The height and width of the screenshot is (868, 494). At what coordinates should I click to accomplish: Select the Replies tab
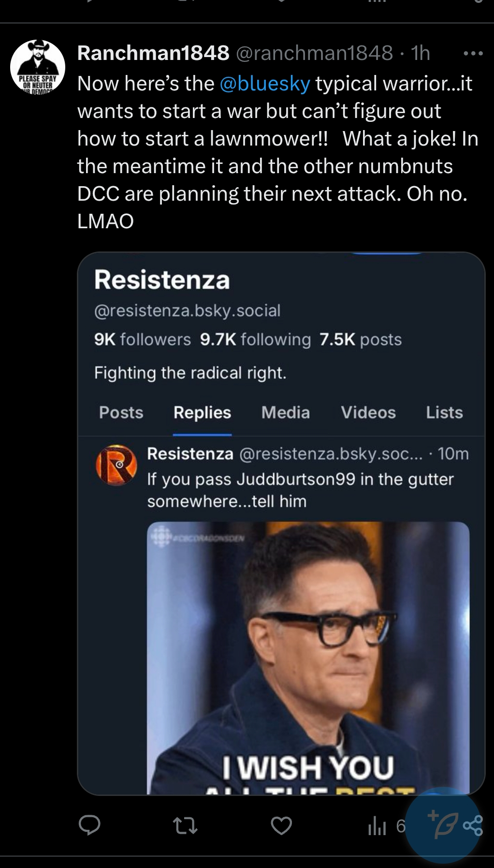pos(202,412)
